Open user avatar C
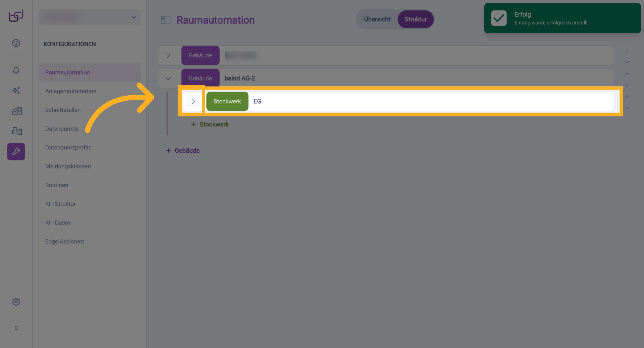The width and height of the screenshot is (644, 348). [16, 328]
